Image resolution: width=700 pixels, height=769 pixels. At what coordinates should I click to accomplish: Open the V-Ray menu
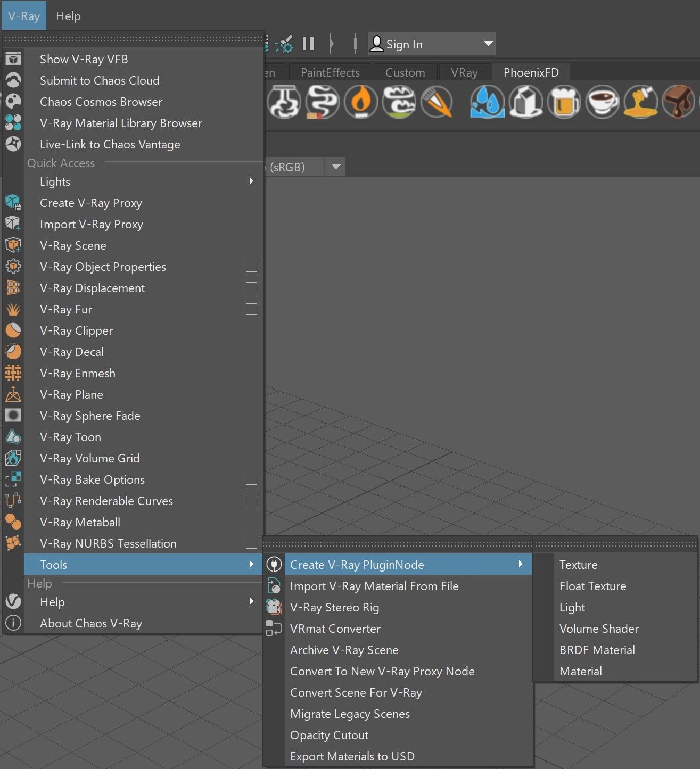tap(24, 16)
